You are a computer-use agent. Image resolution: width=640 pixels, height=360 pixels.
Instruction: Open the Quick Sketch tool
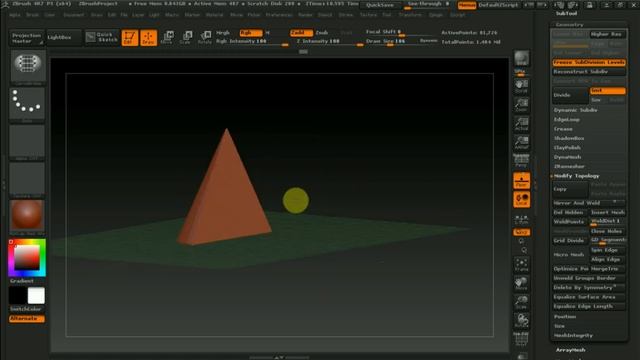[x=102, y=37]
